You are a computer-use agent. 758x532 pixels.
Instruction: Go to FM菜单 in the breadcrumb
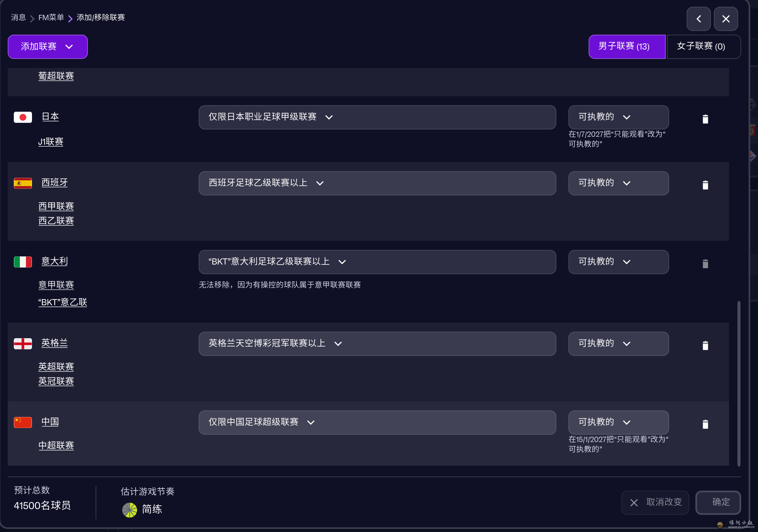point(51,18)
